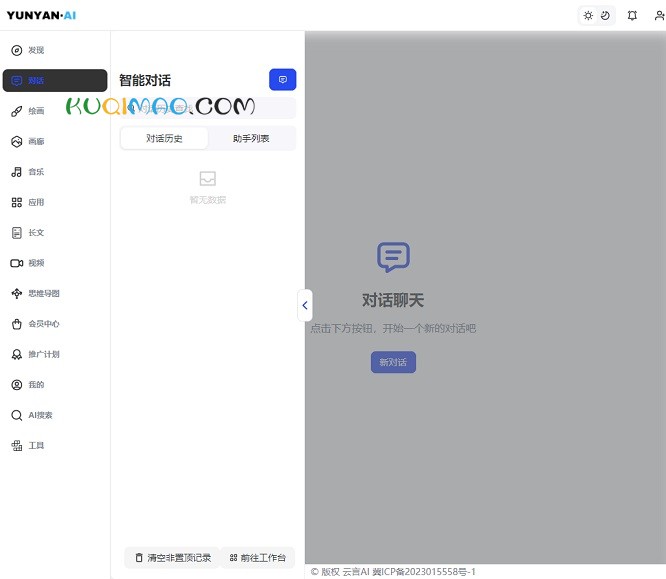Open the user account icon in header

[x=658, y=15]
